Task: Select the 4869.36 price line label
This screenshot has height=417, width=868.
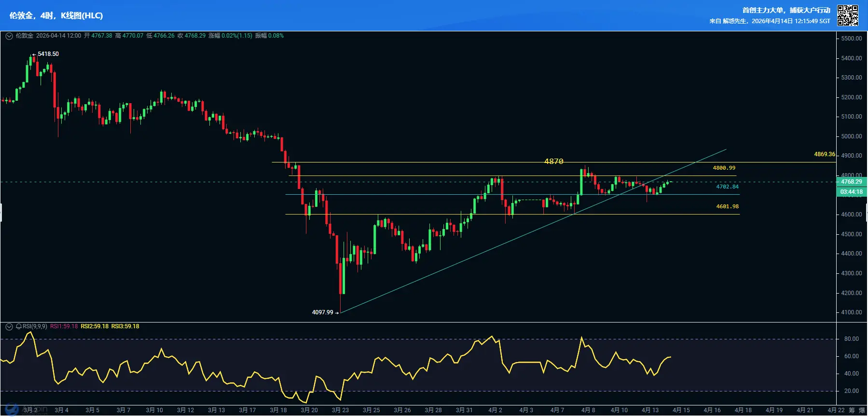Action: (x=825, y=154)
